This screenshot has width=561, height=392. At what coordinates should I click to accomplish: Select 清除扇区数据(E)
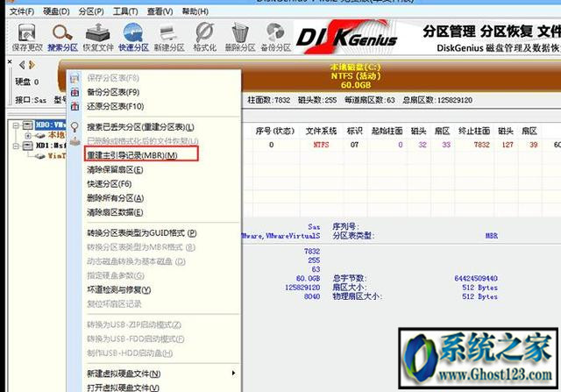115,212
